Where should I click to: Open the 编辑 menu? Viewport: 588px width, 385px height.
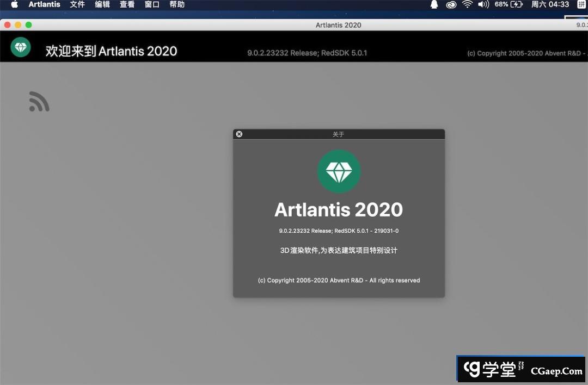102,4
